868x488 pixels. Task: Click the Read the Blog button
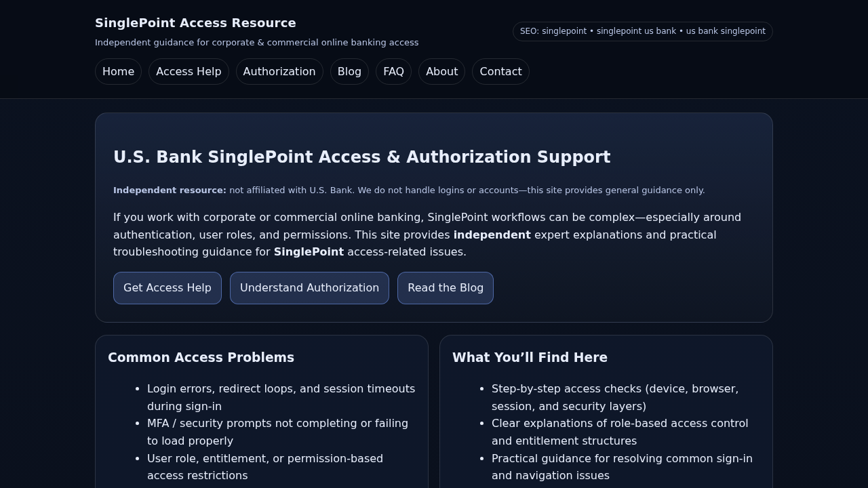[446, 288]
